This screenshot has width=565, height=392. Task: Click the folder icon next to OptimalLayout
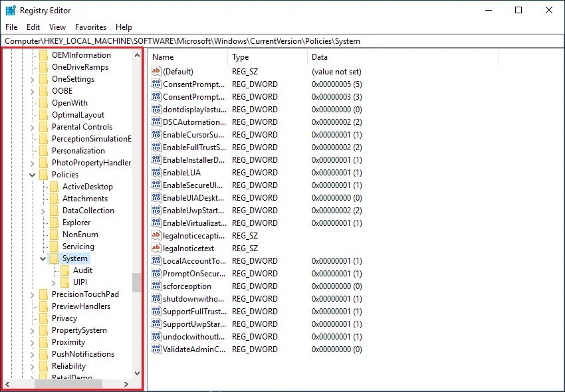coord(43,115)
